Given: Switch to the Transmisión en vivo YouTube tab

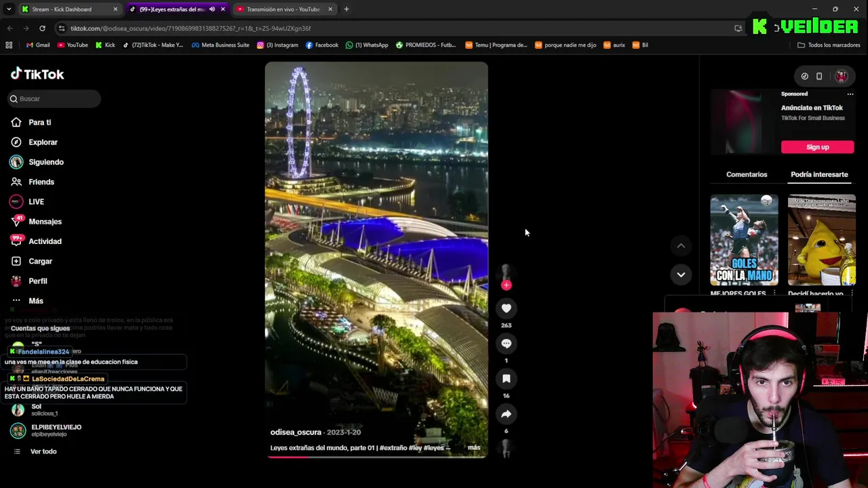Looking at the screenshot, I should point(285,9).
